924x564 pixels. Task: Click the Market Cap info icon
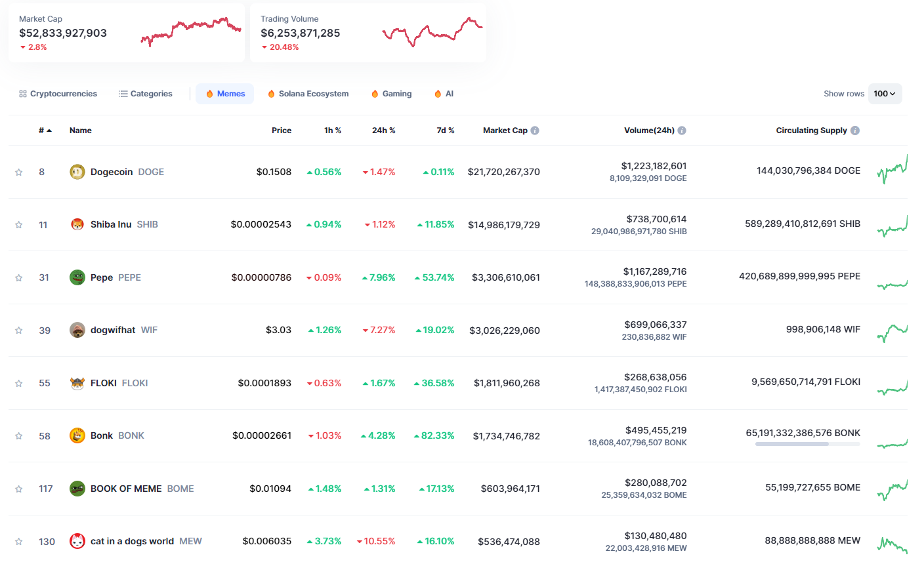point(535,131)
